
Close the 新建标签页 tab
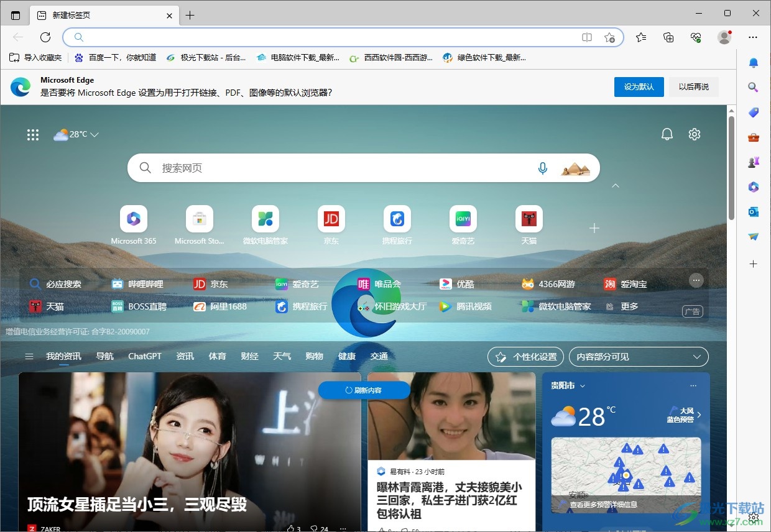169,16
